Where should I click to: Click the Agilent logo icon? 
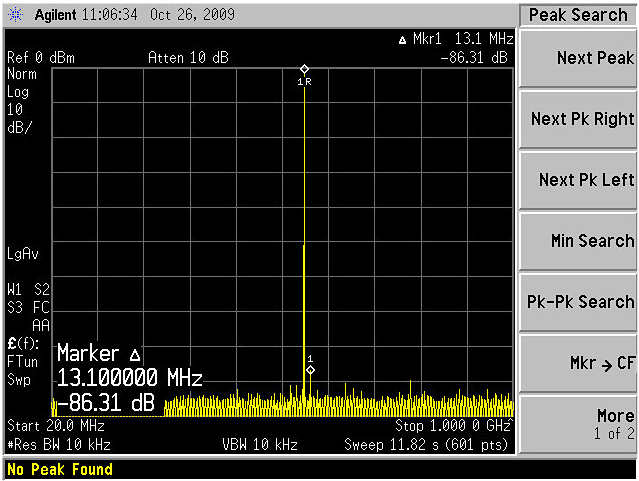(17, 16)
